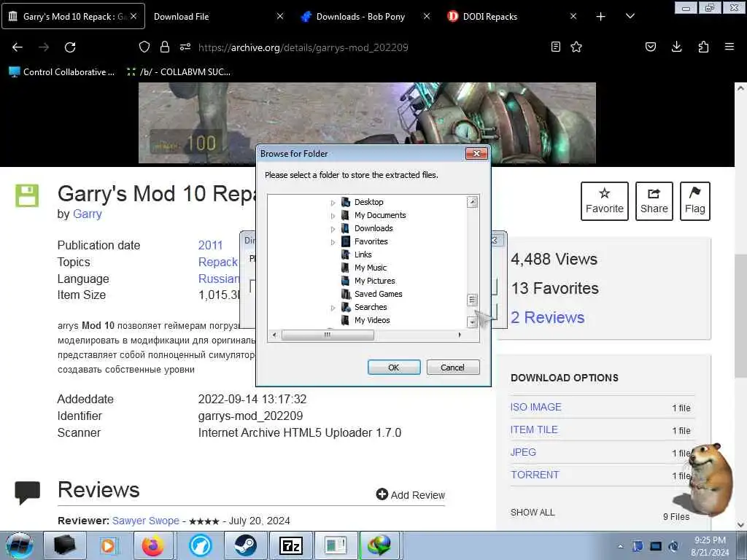Toggle reader view icon
The width and height of the screenshot is (747, 560).
[555, 47]
